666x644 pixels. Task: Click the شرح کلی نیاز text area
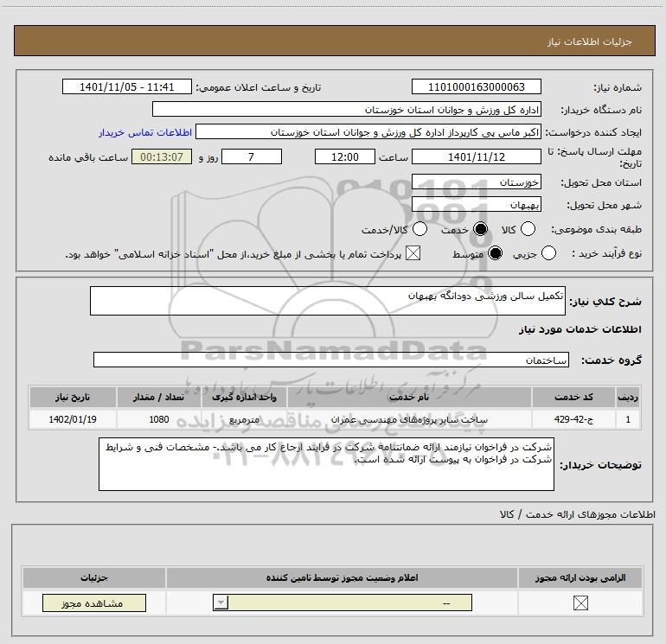pyautogui.click(x=328, y=301)
